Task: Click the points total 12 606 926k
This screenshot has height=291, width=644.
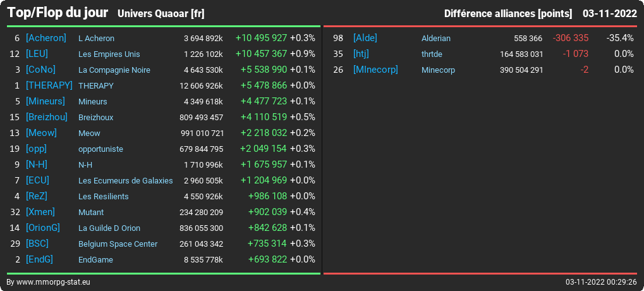Action: coord(201,86)
